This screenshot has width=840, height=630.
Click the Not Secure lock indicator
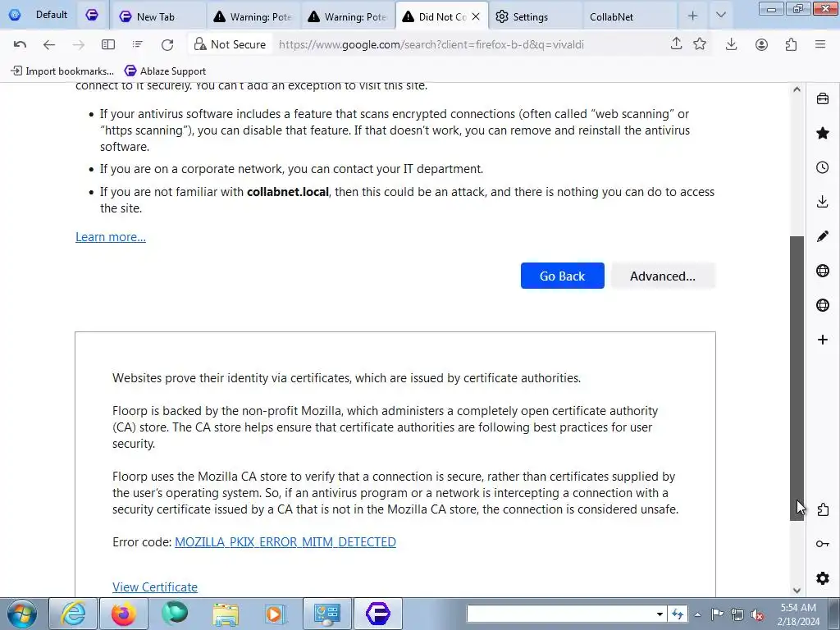point(230,44)
